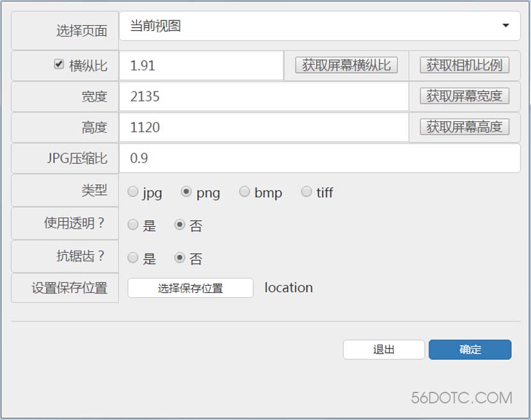Screen dimensions: 531x420
Task: Select the bmp file type radio button
Action: [x=244, y=192]
